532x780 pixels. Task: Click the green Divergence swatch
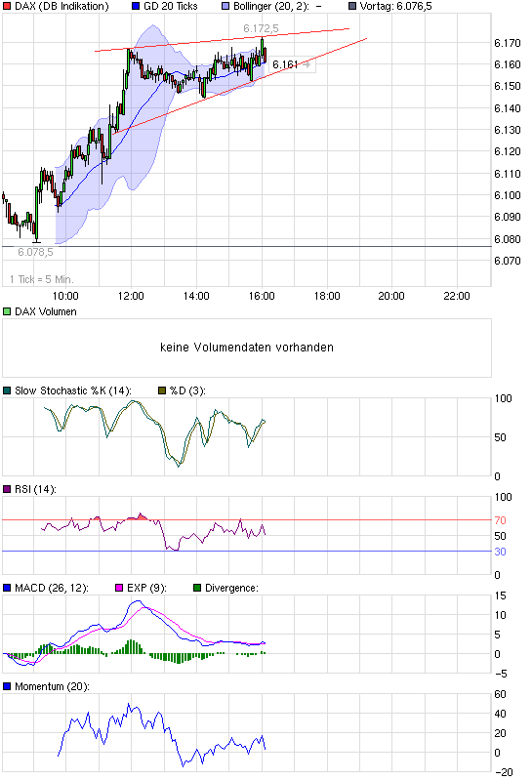tap(197, 588)
